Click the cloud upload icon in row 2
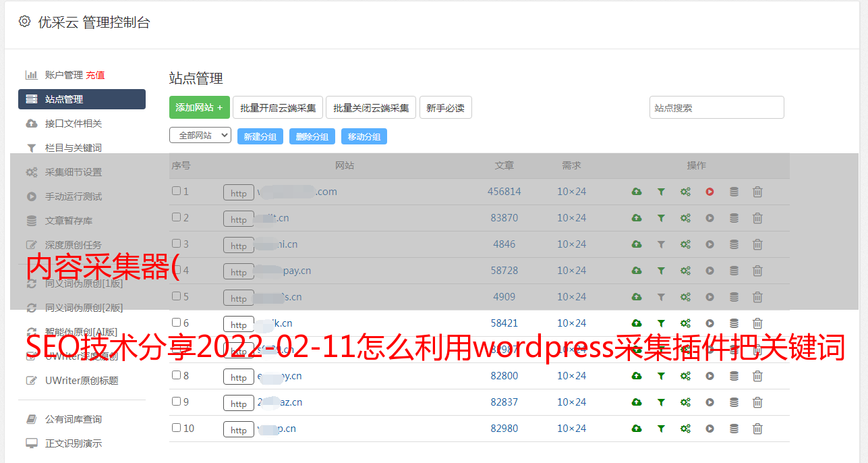The height and width of the screenshot is (463, 868). pos(636,218)
